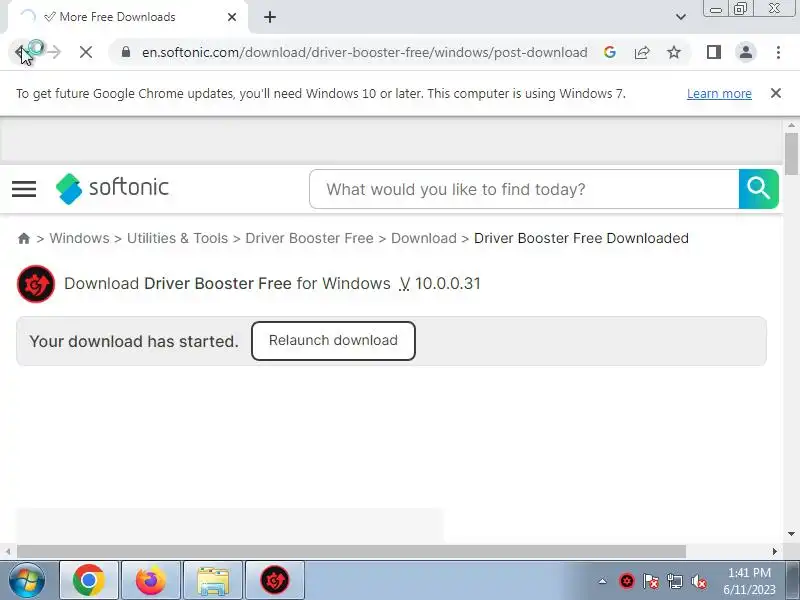Focus the Softonic search field
The image size is (800, 600).
pos(524,189)
